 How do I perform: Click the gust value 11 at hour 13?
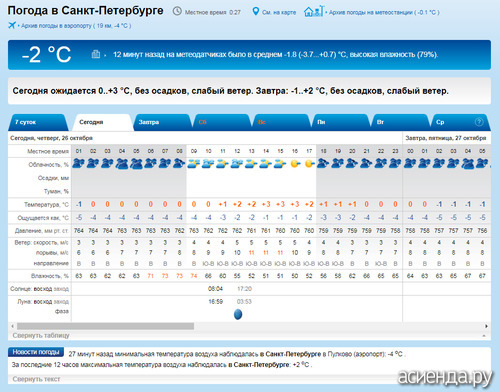(251, 253)
